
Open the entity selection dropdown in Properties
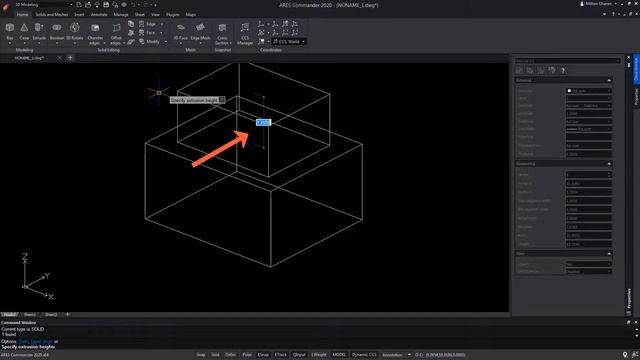click(x=567, y=60)
